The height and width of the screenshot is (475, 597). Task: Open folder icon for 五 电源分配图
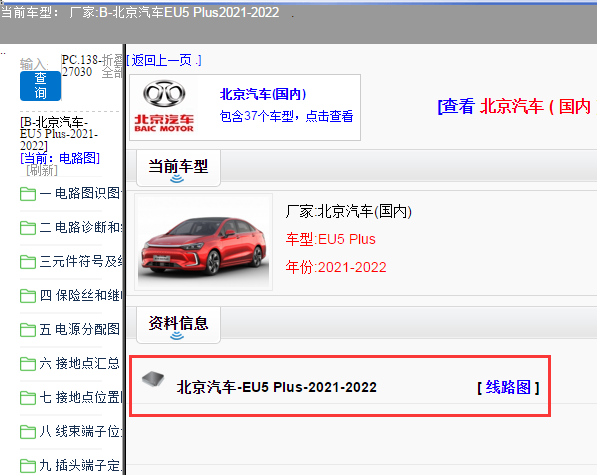pos(28,330)
